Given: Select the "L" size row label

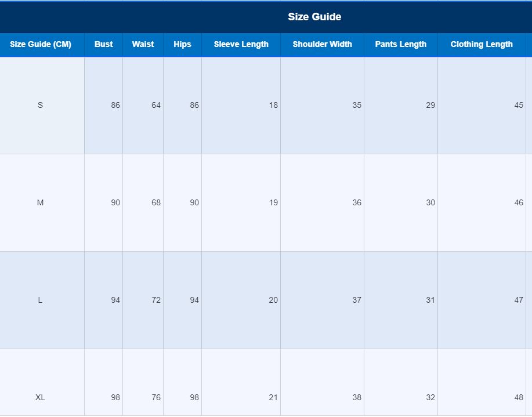Looking at the screenshot, I should pyautogui.click(x=40, y=300).
